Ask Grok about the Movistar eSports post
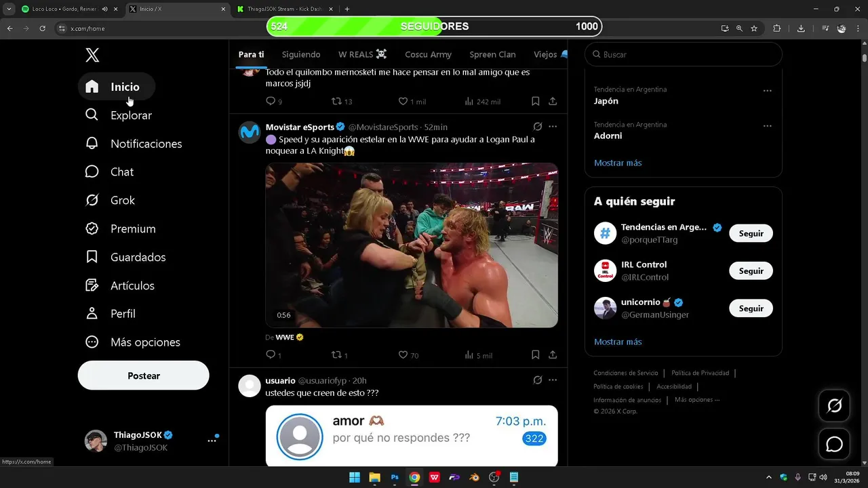 point(538,127)
